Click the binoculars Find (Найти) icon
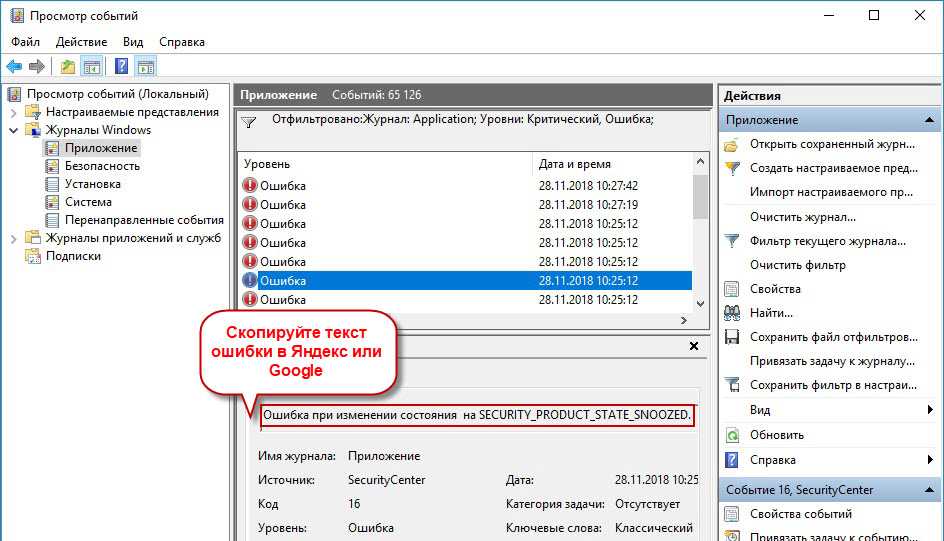Screen dimensions: 944x541 click(733, 313)
